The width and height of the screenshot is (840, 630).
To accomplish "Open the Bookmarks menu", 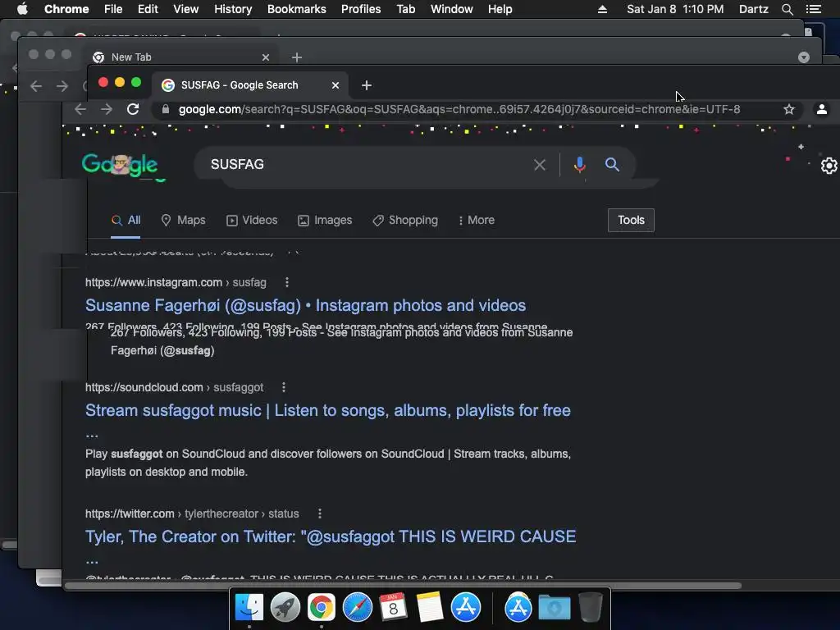I will pos(297,9).
